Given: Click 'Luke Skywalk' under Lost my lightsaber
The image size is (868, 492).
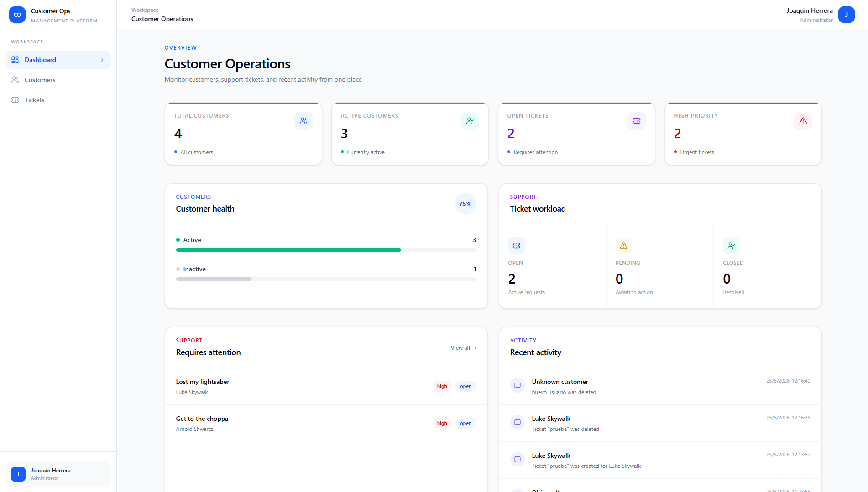Looking at the screenshot, I should click(x=192, y=392).
